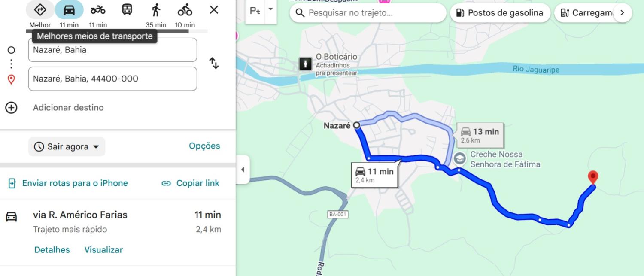644x276 pixels.
Task: Click Enviar rotas para o iPhone
Action: coord(68,183)
